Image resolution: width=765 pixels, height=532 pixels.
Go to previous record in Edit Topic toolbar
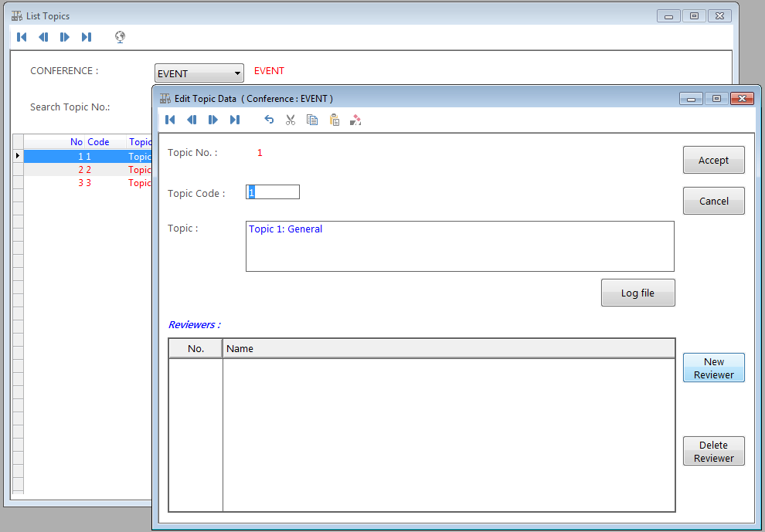192,120
